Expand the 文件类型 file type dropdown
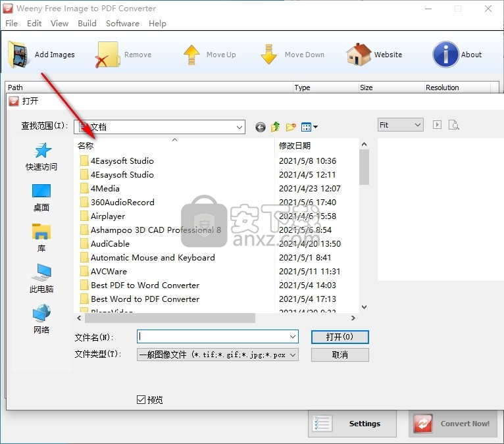Screen dimensions: 504x444 coord(293,355)
